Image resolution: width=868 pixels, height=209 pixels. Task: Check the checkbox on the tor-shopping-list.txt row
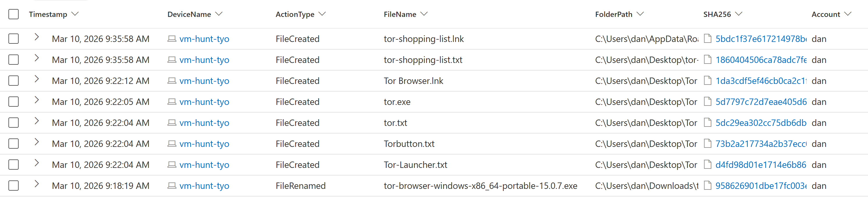13,59
